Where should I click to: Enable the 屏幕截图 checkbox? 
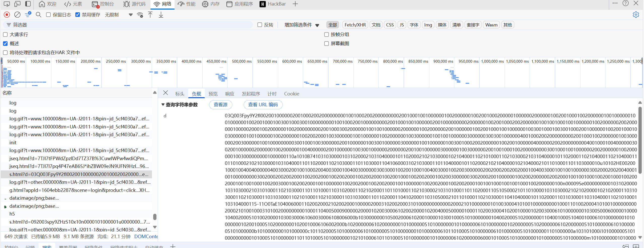coord(327,44)
